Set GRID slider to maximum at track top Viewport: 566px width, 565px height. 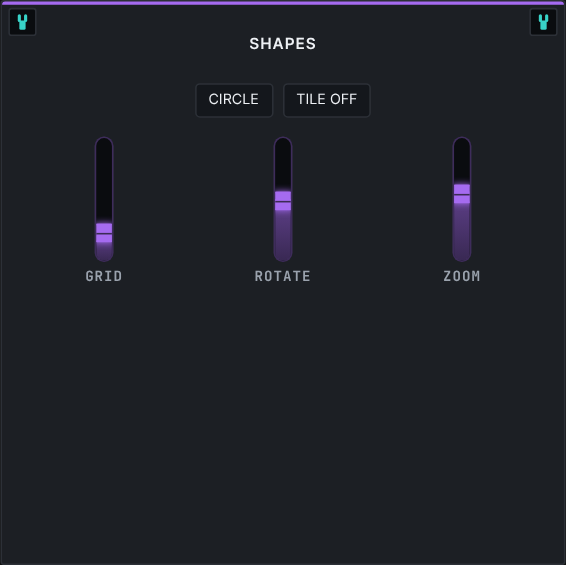104,142
